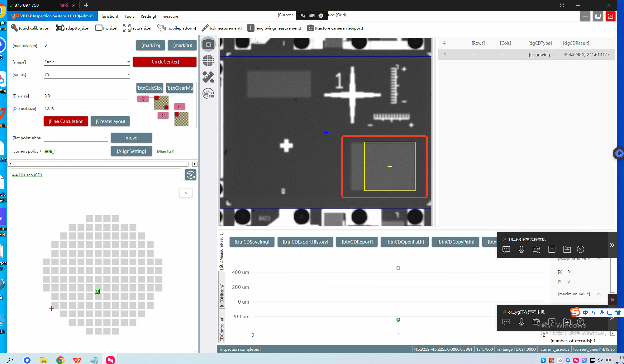
Task: Click the wafer map list icon
Action: pyautogui.click(x=208, y=93)
